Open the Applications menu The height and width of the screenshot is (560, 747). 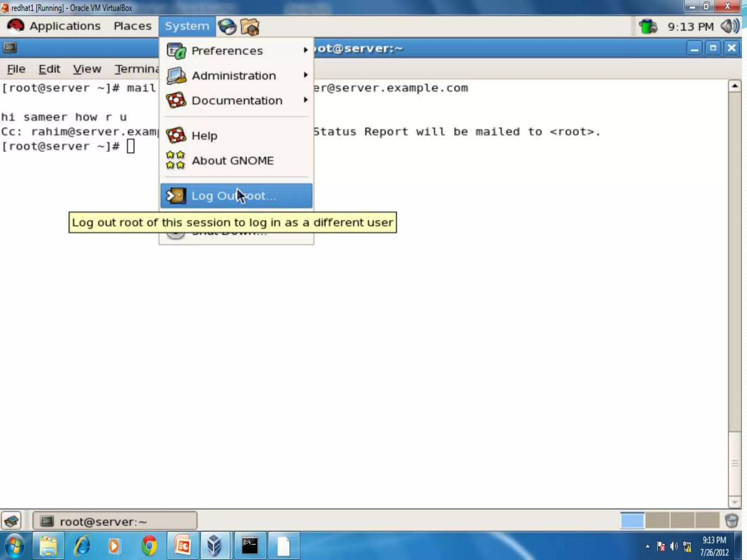[64, 26]
